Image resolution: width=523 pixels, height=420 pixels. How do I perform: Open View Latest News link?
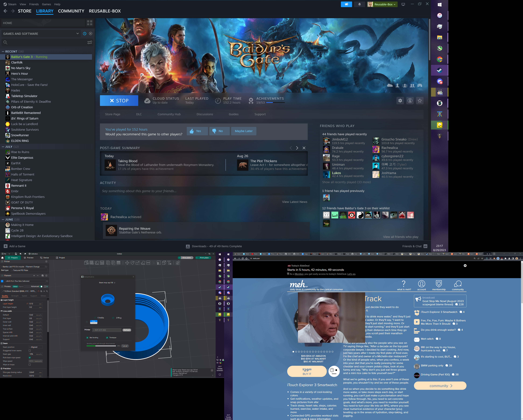pyautogui.click(x=295, y=202)
